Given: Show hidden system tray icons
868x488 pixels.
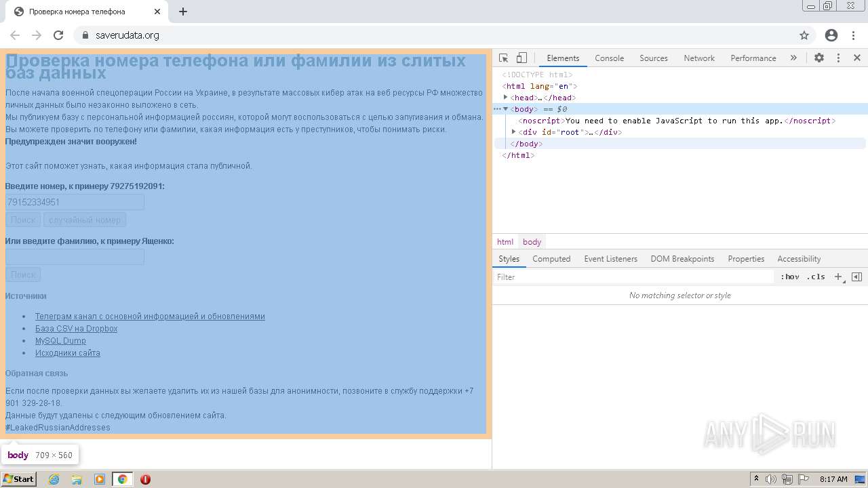Looking at the screenshot, I should 756,479.
